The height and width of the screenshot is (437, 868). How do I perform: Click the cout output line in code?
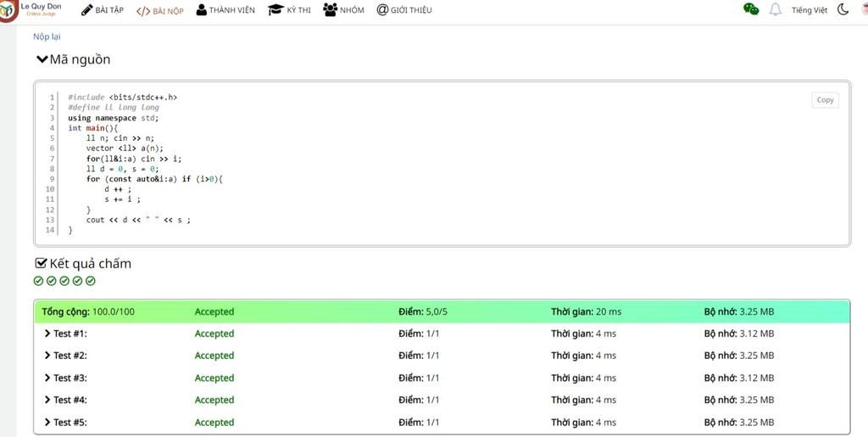click(138, 220)
